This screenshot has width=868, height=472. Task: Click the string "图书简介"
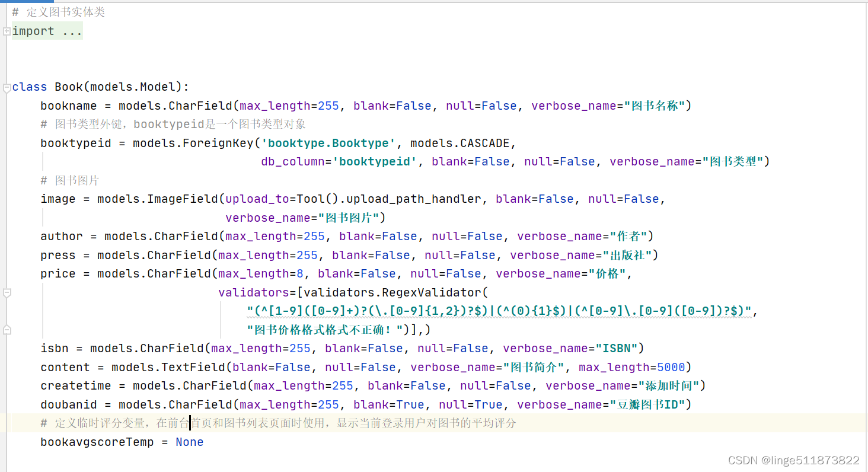click(x=534, y=367)
